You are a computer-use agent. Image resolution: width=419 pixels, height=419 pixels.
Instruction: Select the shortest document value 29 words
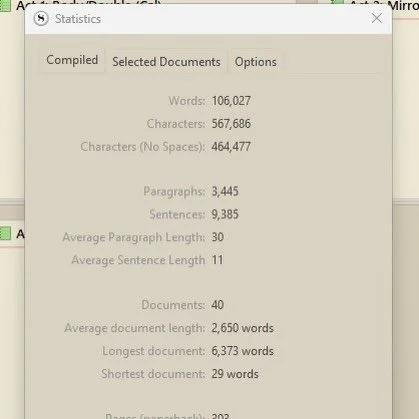(x=235, y=374)
